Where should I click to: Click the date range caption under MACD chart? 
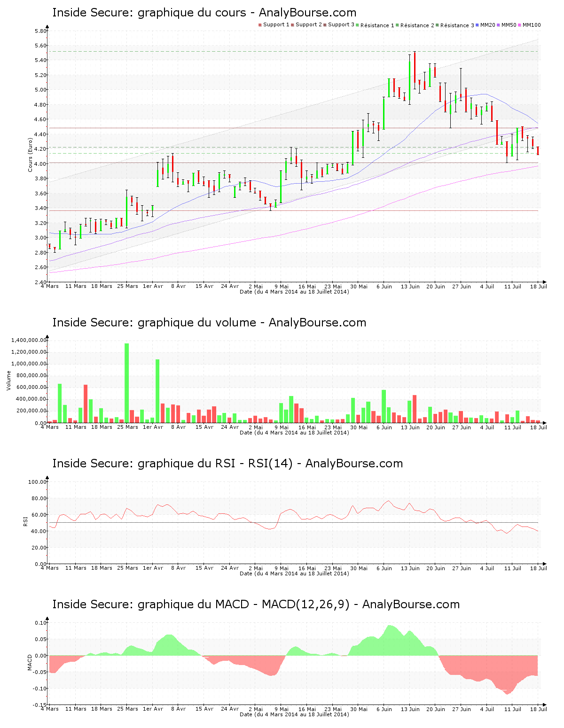[294, 714]
